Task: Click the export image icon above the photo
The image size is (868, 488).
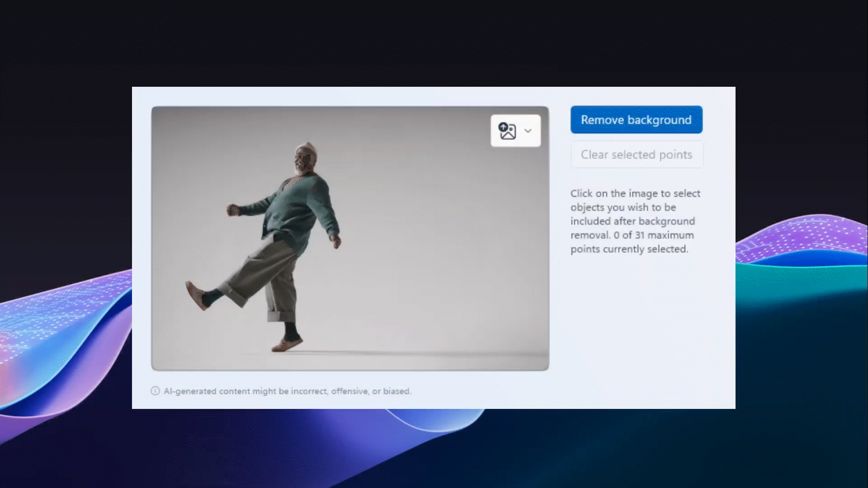Action: (507, 131)
